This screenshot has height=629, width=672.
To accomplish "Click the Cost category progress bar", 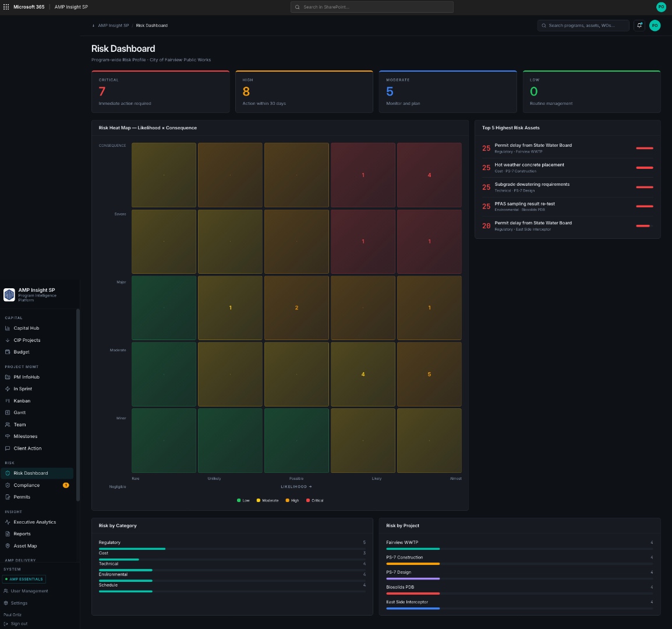I will (232, 560).
